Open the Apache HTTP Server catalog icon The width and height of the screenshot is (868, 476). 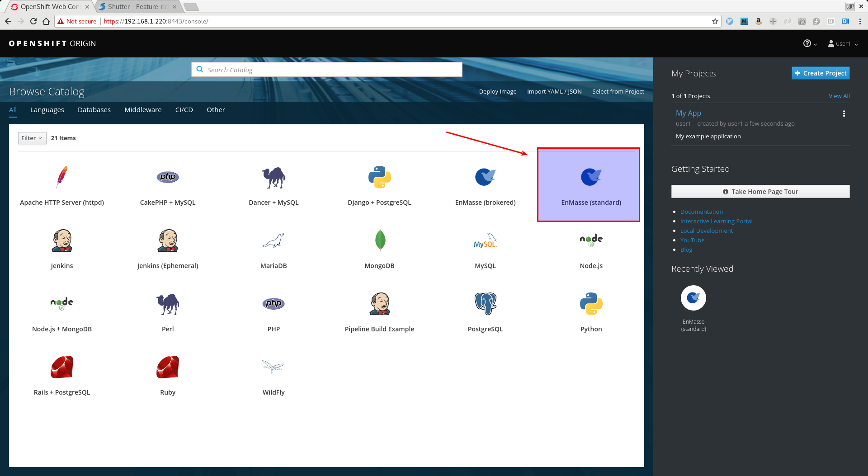pyautogui.click(x=62, y=177)
